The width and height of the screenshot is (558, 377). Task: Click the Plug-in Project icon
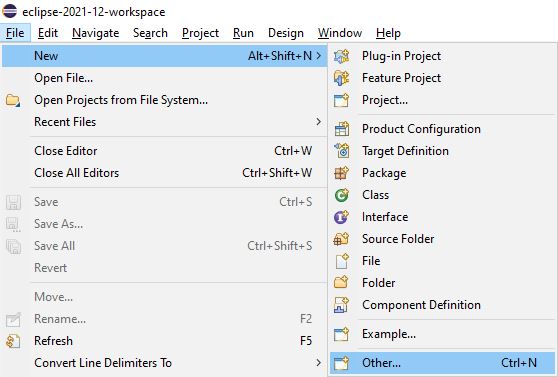(342, 56)
